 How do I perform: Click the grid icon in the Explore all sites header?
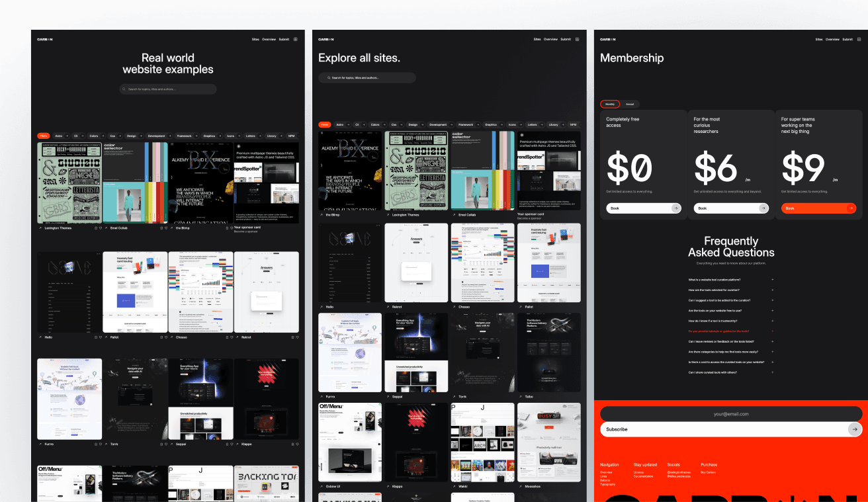click(x=577, y=39)
